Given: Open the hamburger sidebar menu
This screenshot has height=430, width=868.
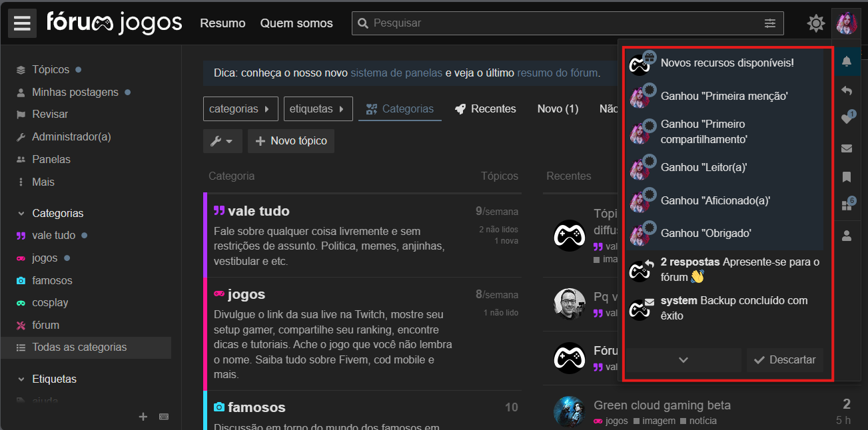Looking at the screenshot, I should point(22,23).
